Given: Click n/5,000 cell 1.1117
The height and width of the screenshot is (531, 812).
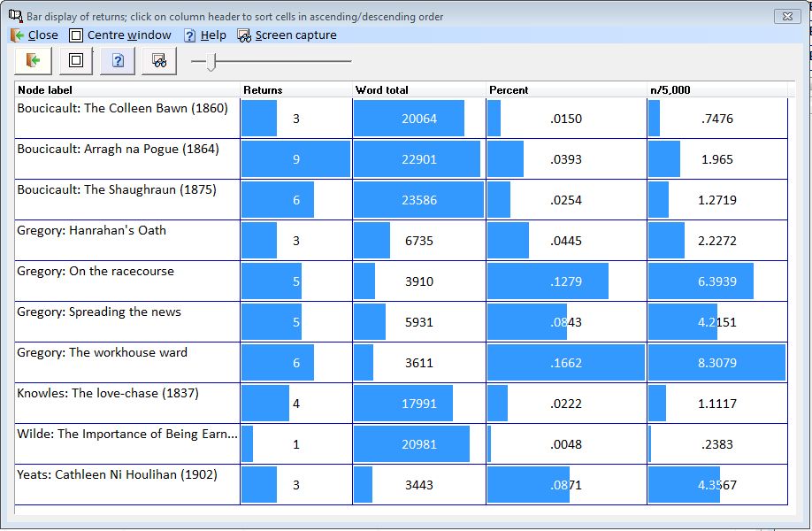Looking at the screenshot, I should (x=717, y=403).
